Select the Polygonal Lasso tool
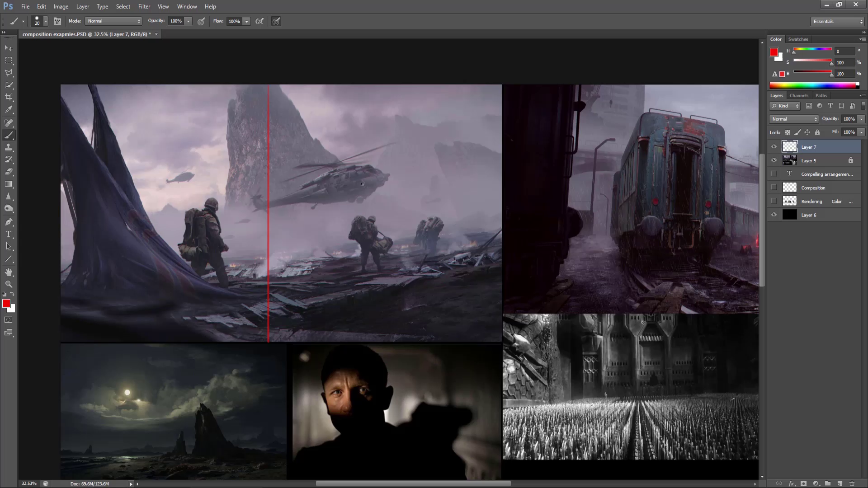 pyautogui.click(x=9, y=72)
